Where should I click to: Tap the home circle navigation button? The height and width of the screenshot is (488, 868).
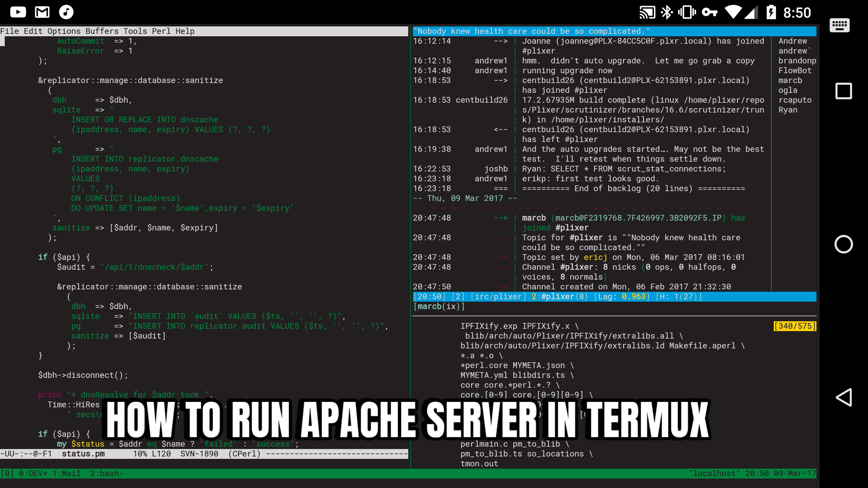(844, 244)
